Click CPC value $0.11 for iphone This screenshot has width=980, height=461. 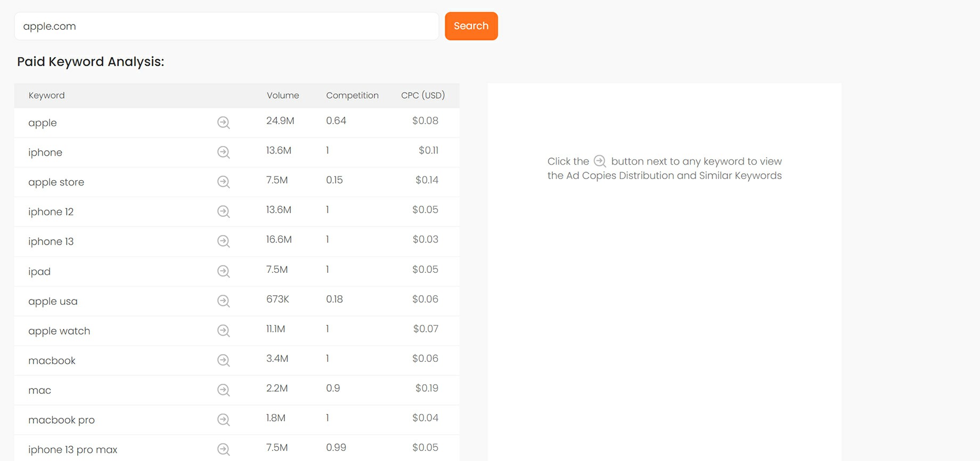click(x=428, y=151)
